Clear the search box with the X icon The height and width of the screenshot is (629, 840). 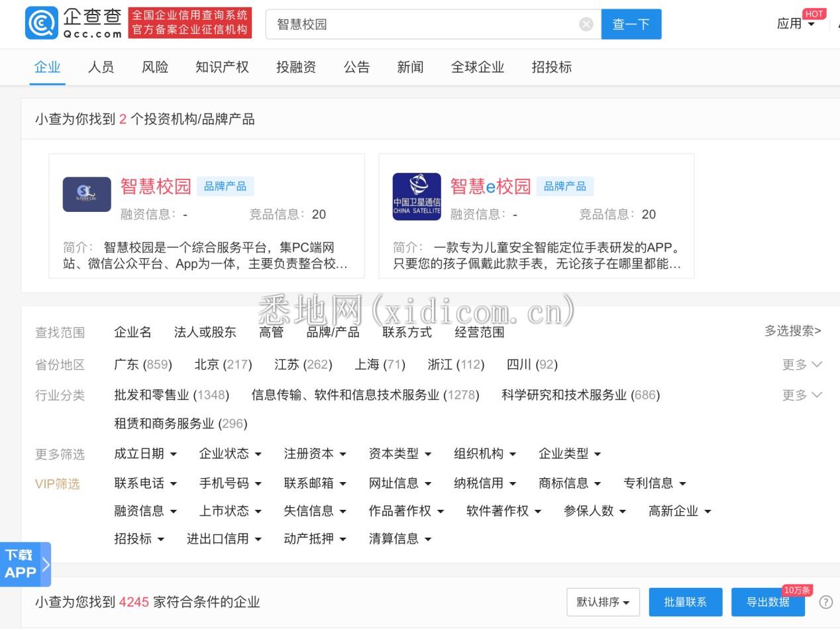[x=586, y=24]
